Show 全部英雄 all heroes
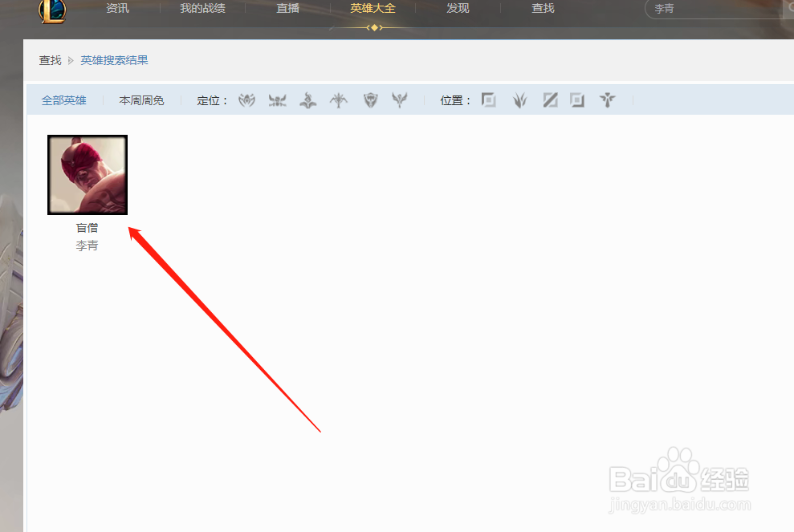 [63, 100]
